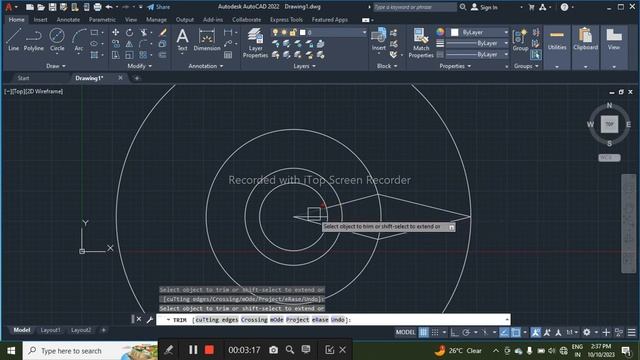Open the annotation scale 1:1 dropdown
Viewport: 640px width, 360px height.
[572, 332]
